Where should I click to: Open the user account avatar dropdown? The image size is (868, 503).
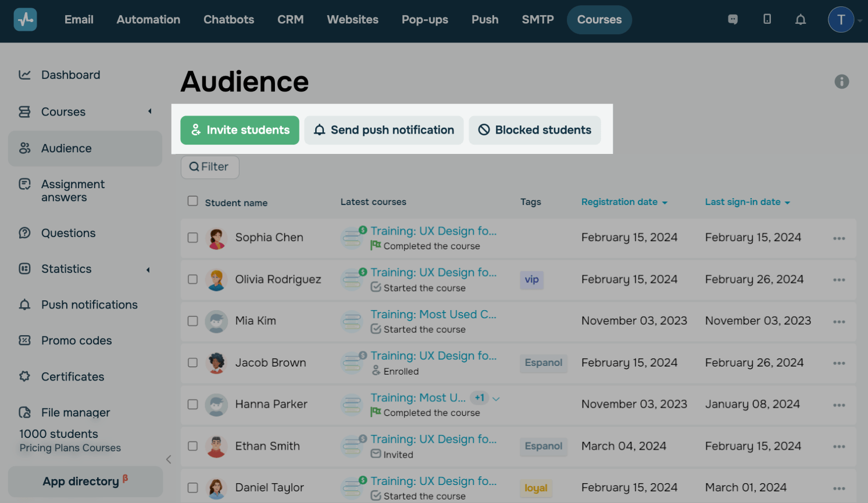pyautogui.click(x=841, y=20)
